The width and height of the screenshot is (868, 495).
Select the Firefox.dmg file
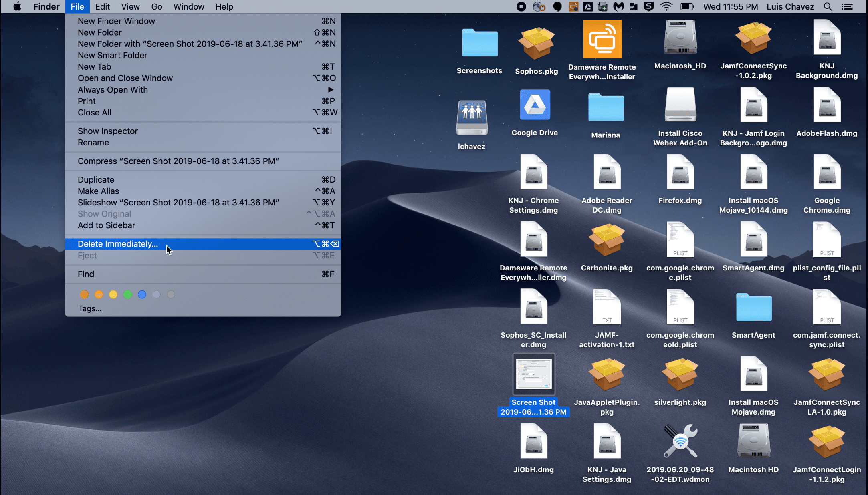coord(680,172)
